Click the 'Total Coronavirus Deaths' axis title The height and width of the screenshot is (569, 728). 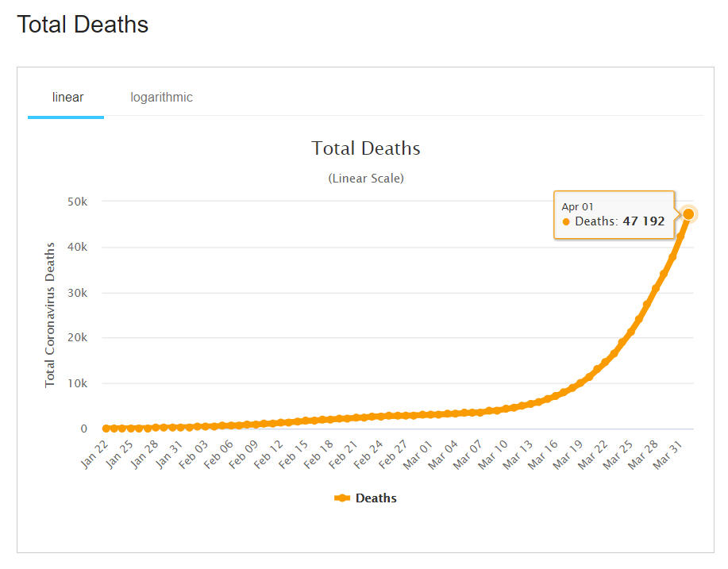tap(50, 315)
